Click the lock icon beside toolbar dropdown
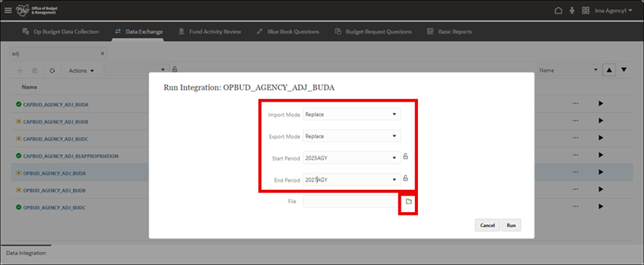The image size is (644, 265). pyautogui.click(x=175, y=69)
